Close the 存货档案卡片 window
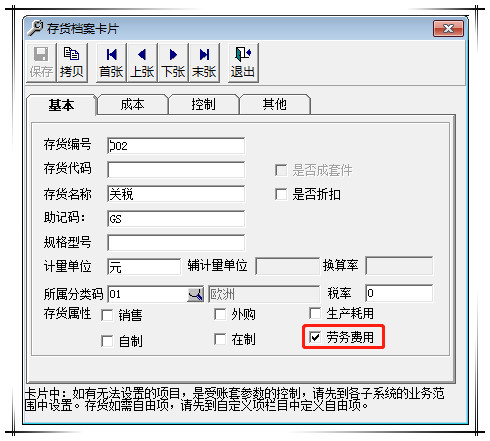The height and width of the screenshot is (441, 490). tap(448, 28)
